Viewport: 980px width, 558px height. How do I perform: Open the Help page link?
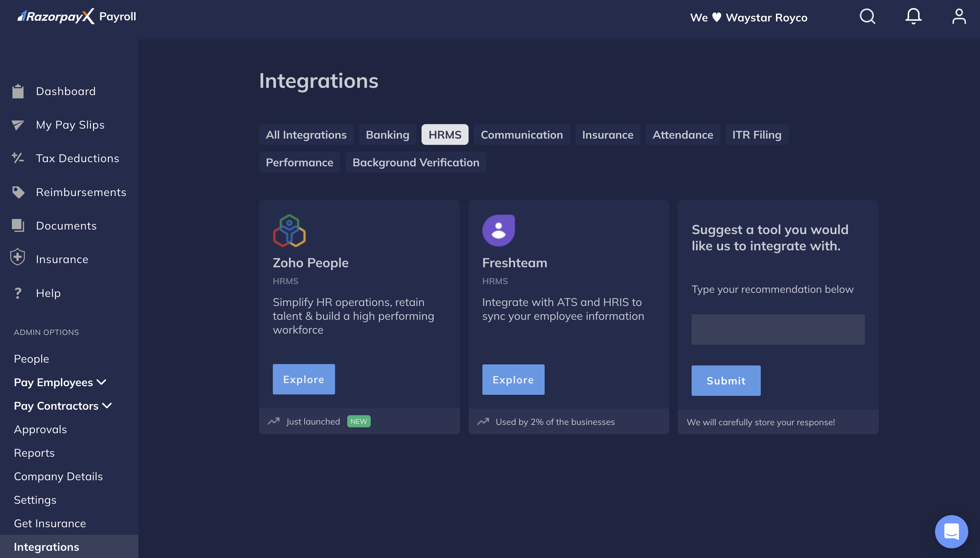(x=48, y=293)
